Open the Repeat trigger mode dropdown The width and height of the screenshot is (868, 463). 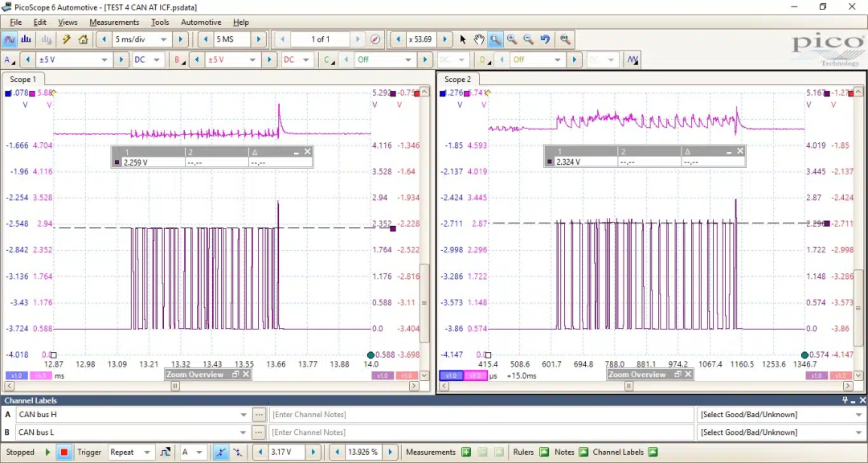pos(148,453)
